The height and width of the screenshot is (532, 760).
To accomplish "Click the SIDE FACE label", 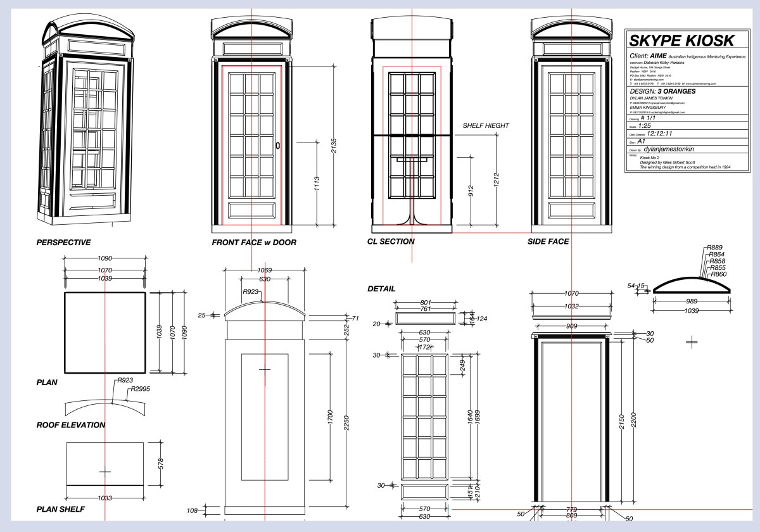I will point(548,241).
